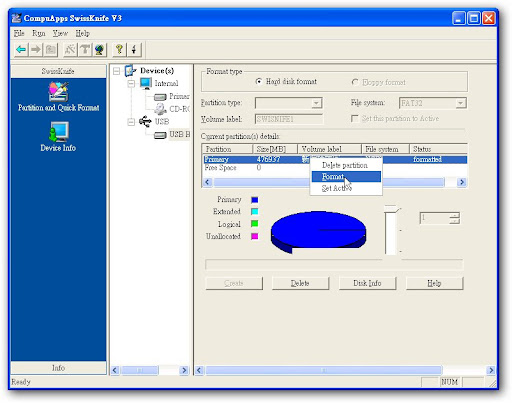The image size is (512, 403).
Task: Collapse the Internal tree node
Action: (x=131, y=83)
